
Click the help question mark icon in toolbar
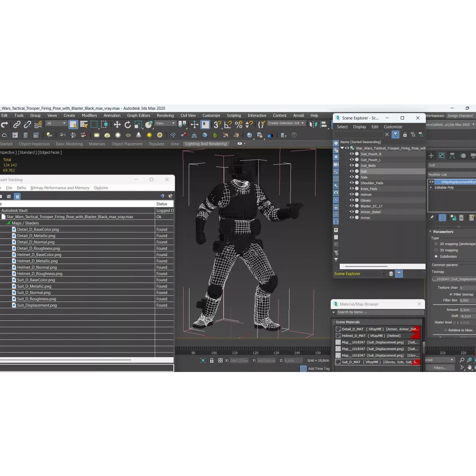[x=294, y=135]
